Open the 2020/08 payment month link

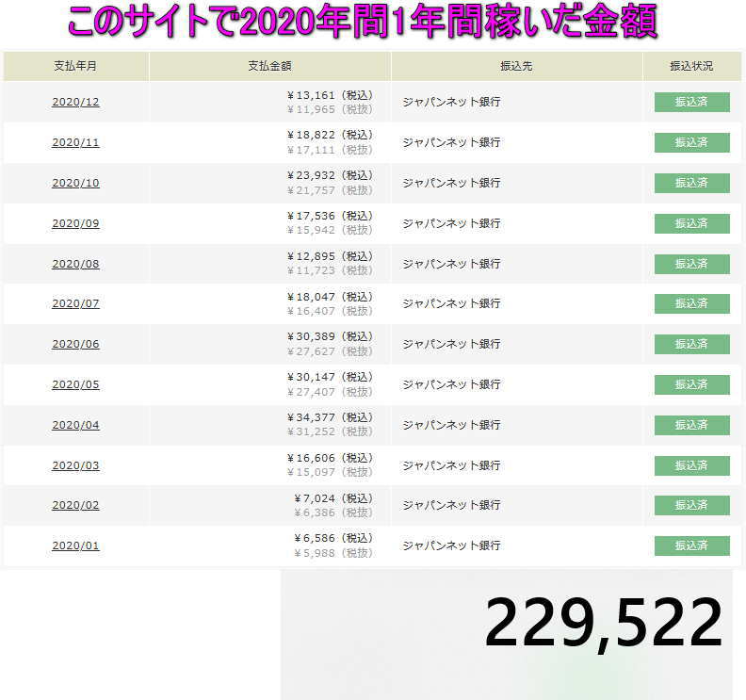coord(75,264)
